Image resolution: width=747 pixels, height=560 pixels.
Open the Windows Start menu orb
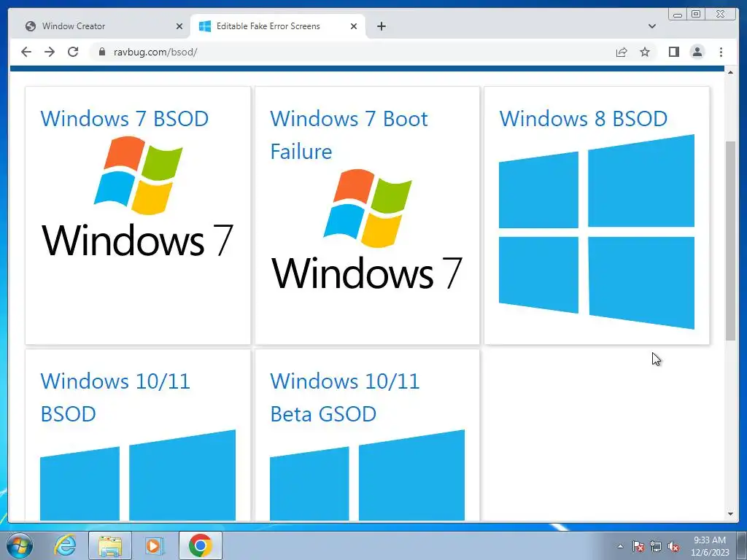(20, 545)
